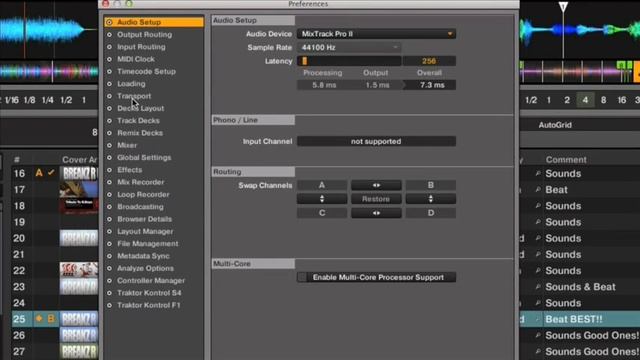Click the right deck waveform display

(580, 31)
